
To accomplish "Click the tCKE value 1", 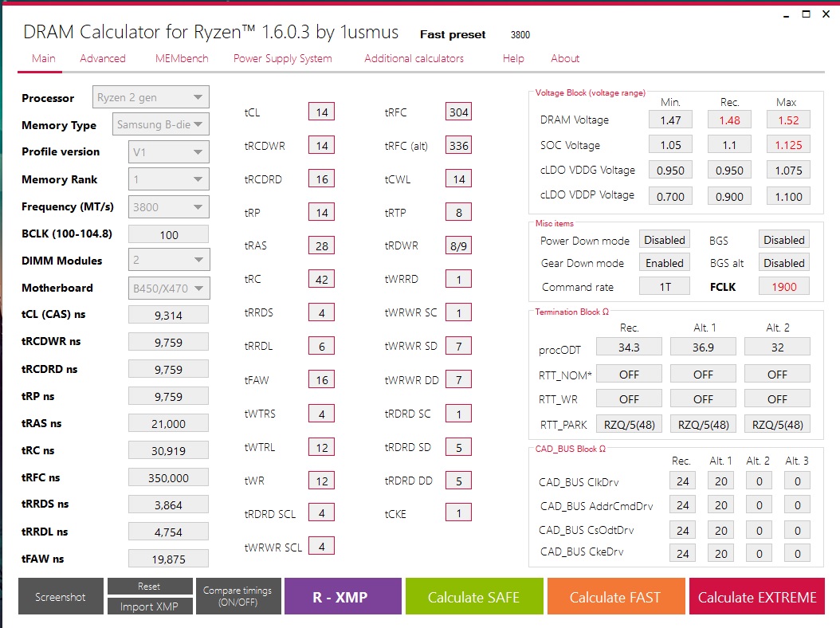I will click(458, 513).
